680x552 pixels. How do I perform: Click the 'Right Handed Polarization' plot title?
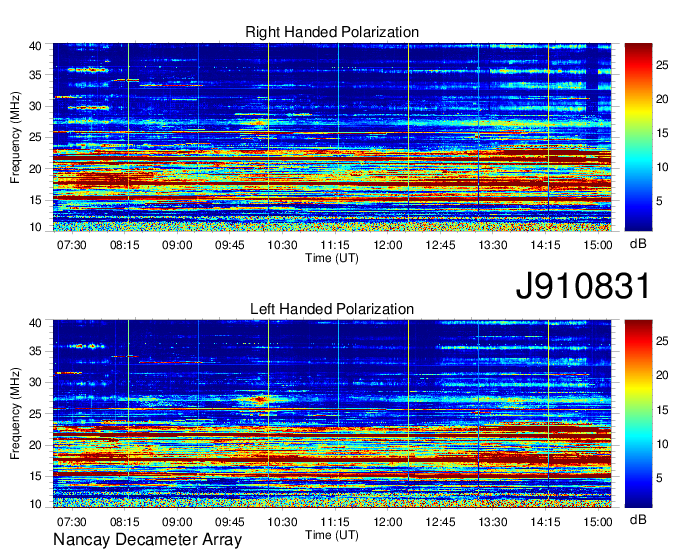tap(332, 32)
